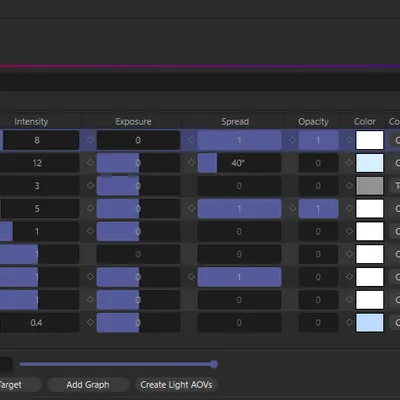Click the Add Graph button
The width and height of the screenshot is (400, 400).
(88, 385)
